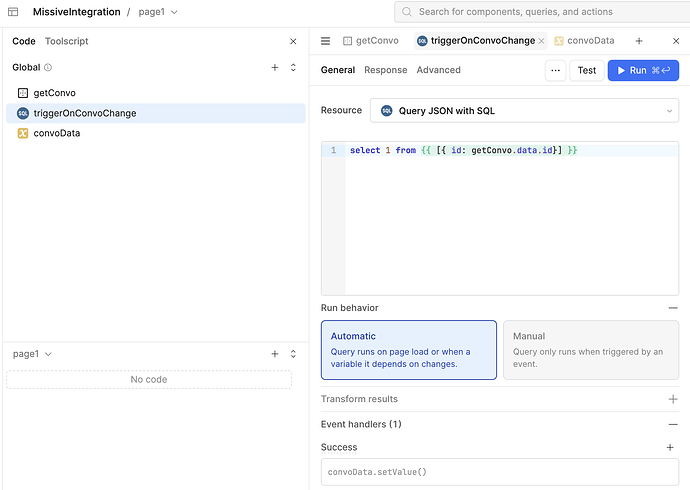The width and height of the screenshot is (690, 490).
Task: Expand the Transform results section
Action: coord(672,399)
